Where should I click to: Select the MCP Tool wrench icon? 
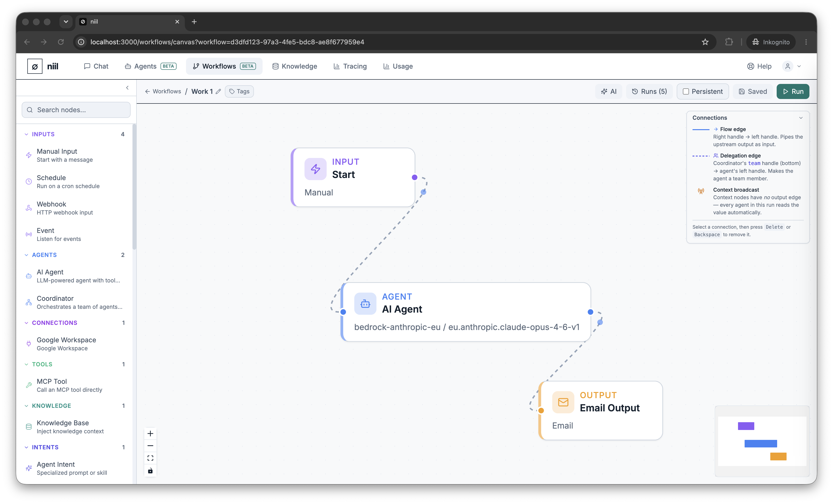(x=29, y=385)
